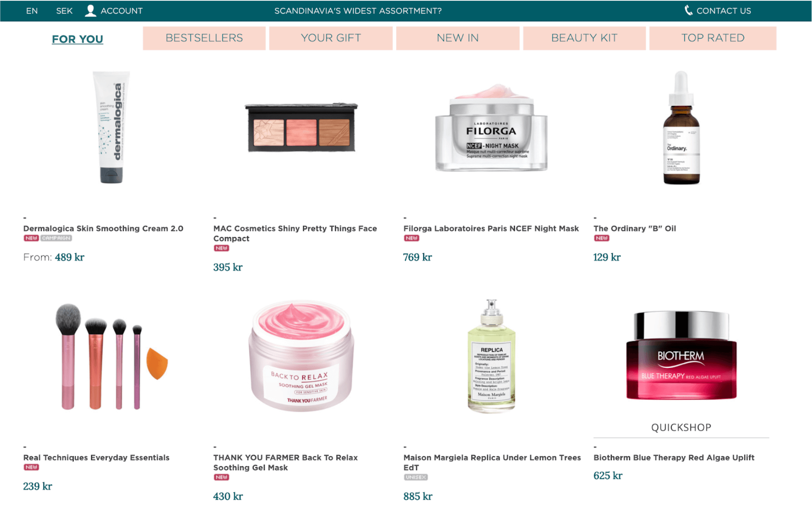The height and width of the screenshot is (513, 812).
Task: Open the Real Techniques brushes image
Action: click(111, 357)
